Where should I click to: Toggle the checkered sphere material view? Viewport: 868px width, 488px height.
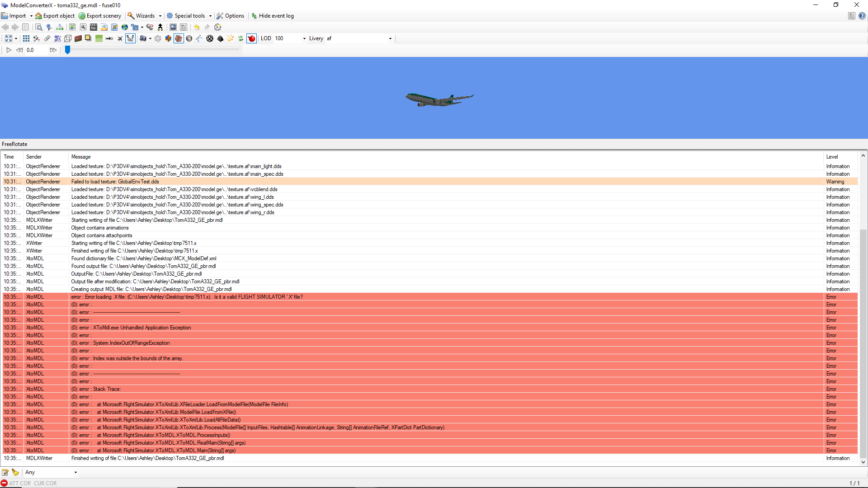pos(209,39)
